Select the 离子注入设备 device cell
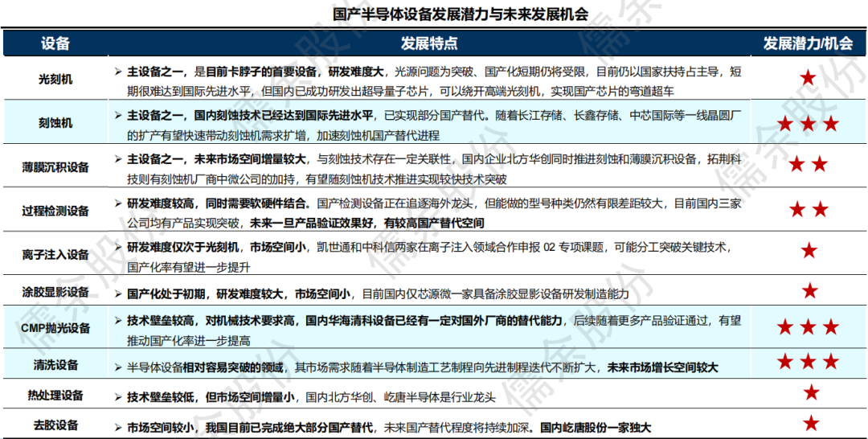The height and width of the screenshot is (439, 868). point(55,255)
